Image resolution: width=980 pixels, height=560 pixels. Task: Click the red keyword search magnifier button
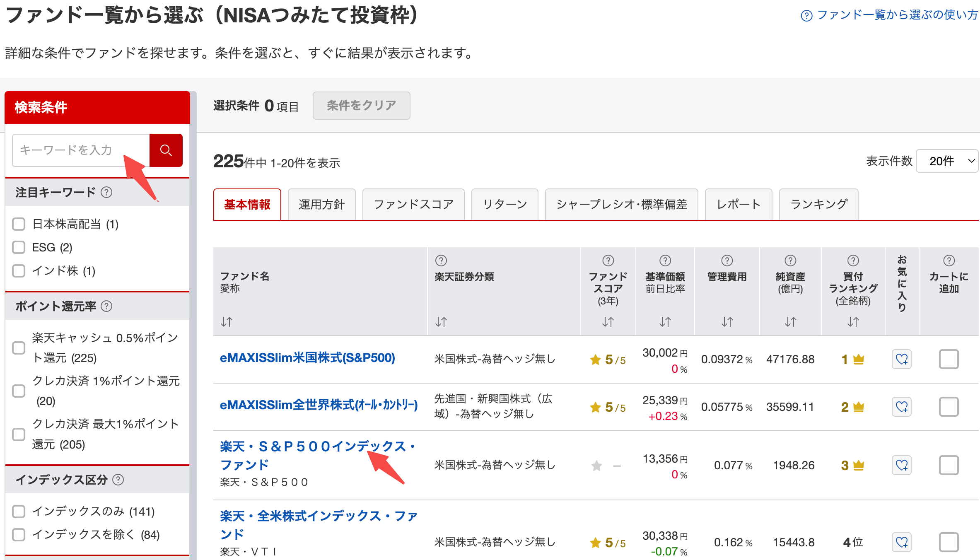166,150
